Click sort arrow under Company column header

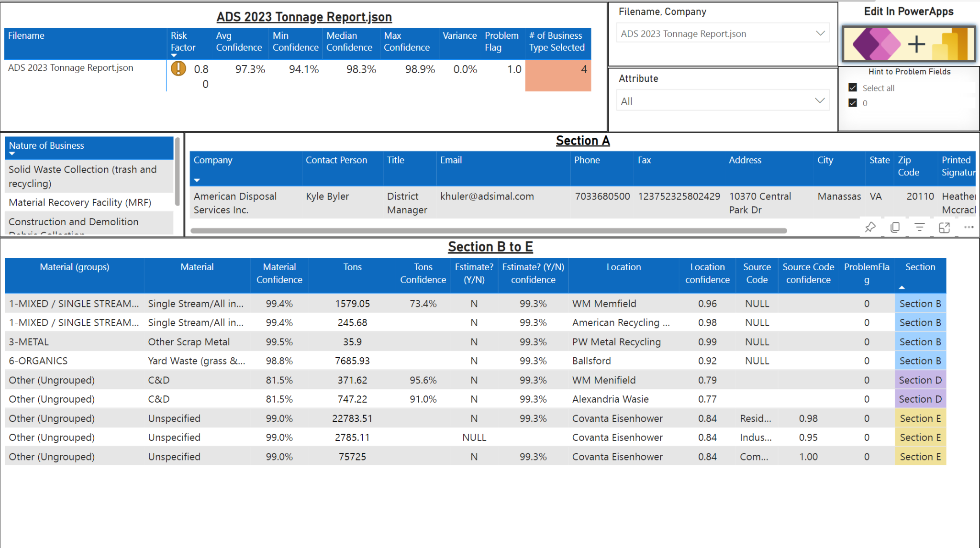197,180
